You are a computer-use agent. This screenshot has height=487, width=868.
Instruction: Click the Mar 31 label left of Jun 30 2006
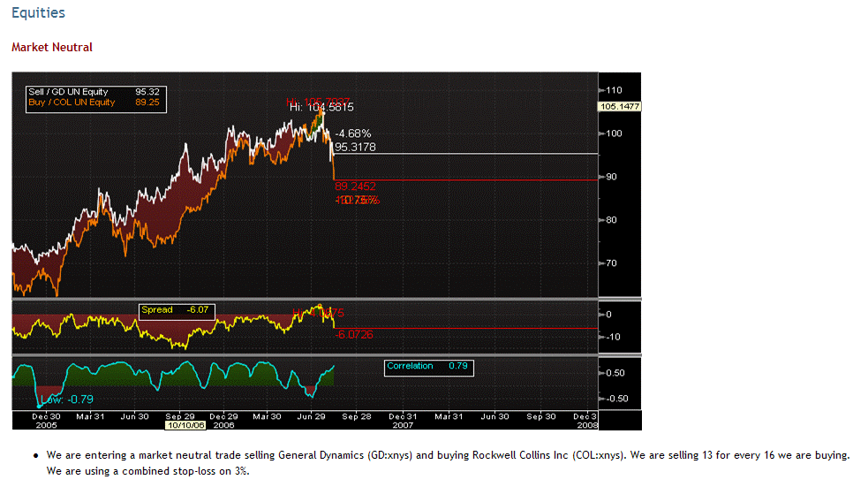coord(90,416)
